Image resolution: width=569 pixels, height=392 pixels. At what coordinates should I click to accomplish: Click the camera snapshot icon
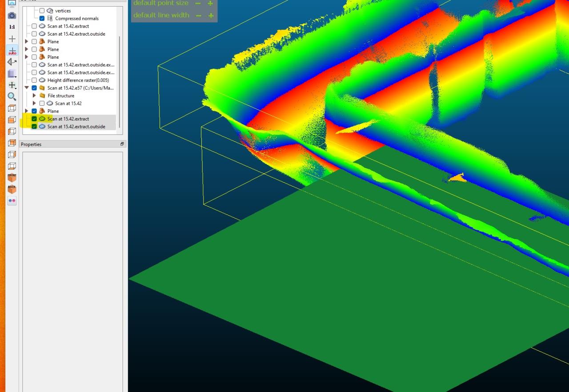point(12,16)
